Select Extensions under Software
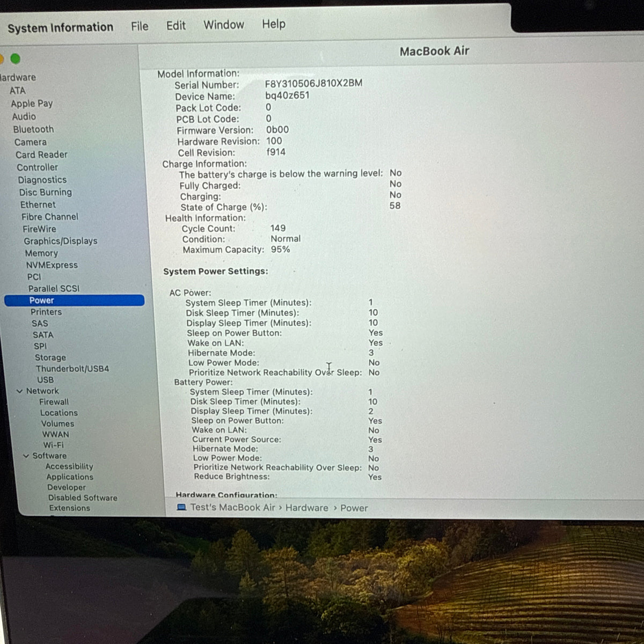This screenshot has width=644, height=644. [x=70, y=508]
